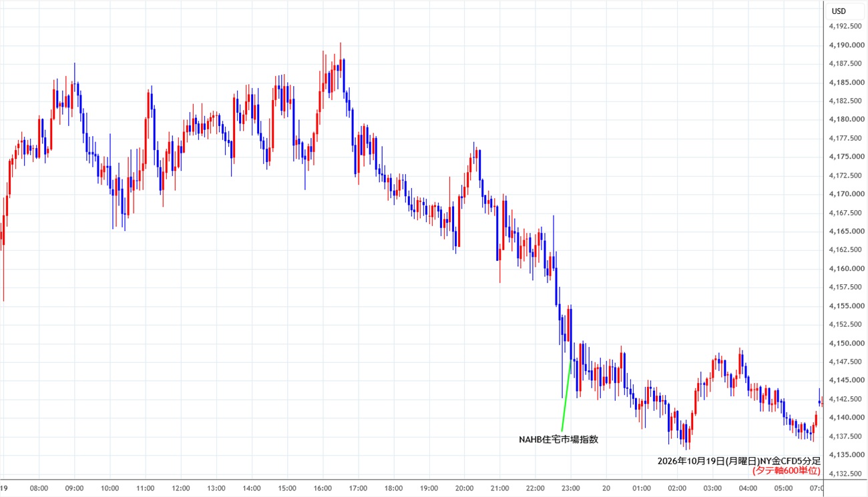Click the 15:00 time axis label
The image size is (868, 497).
coord(287,488)
